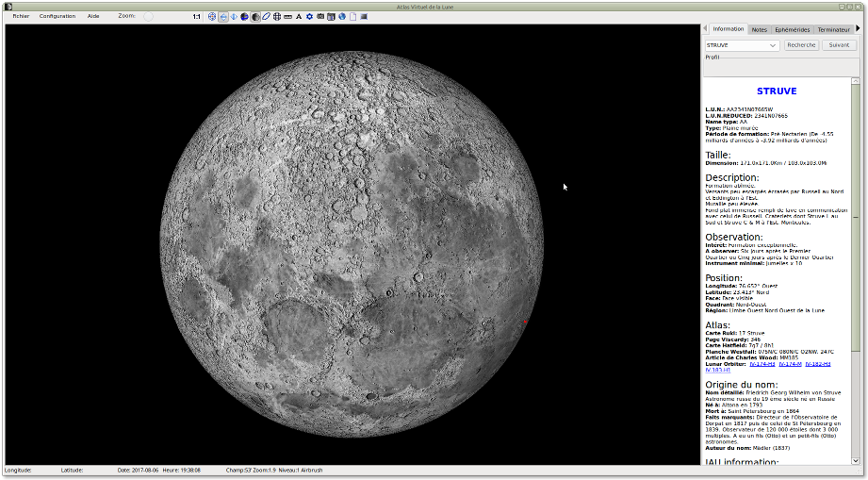Click the Niveau:1 Airbrush status text
868x480 pixels.
coord(300,470)
